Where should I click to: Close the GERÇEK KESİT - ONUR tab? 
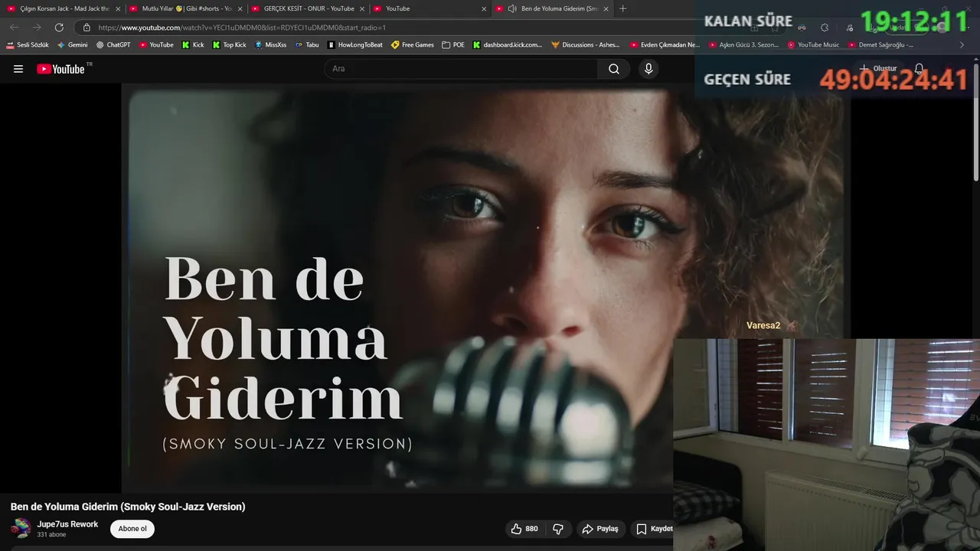(x=362, y=8)
